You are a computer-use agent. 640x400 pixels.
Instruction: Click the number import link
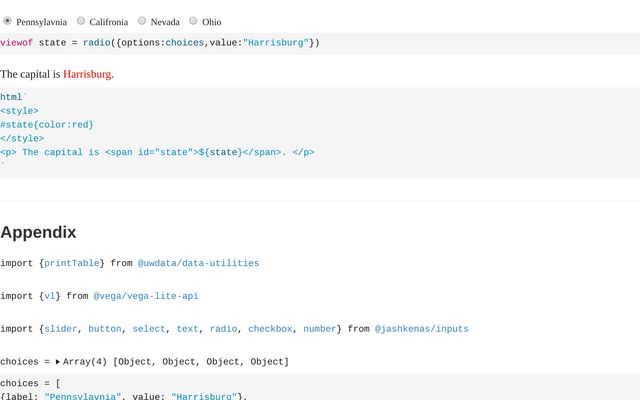[319, 328]
